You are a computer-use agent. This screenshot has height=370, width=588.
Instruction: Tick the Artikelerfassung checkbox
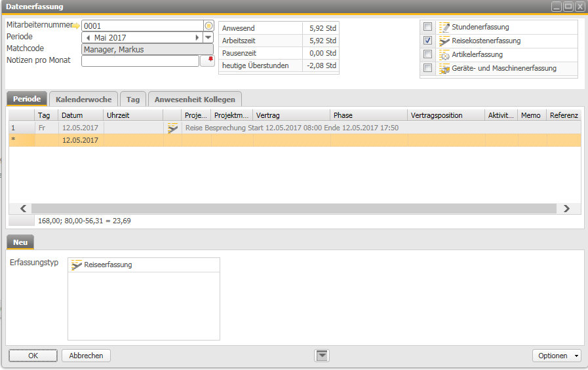point(428,54)
